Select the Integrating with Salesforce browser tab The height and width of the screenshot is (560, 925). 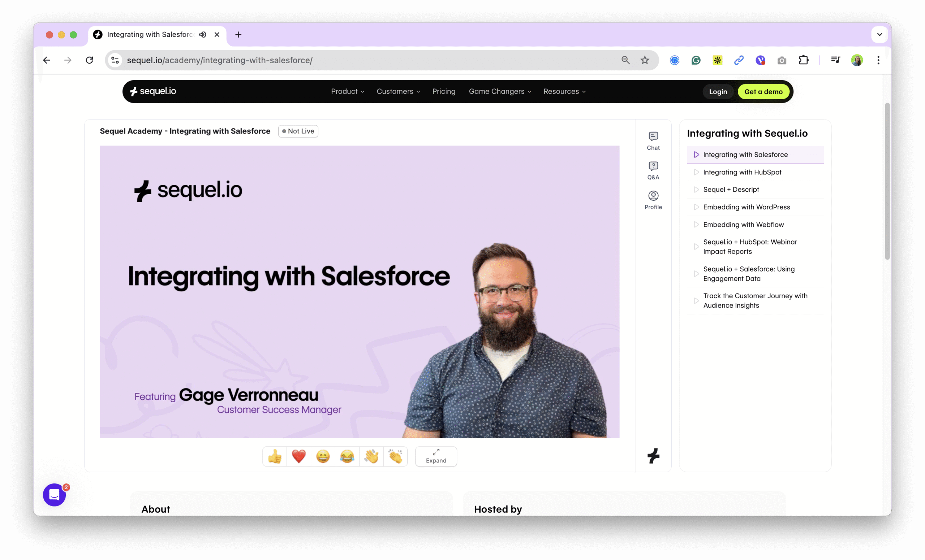pyautogui.click(x=157, y=35)
